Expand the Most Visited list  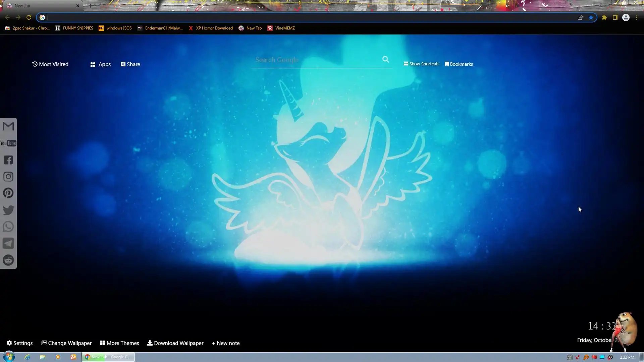(50, 64)
